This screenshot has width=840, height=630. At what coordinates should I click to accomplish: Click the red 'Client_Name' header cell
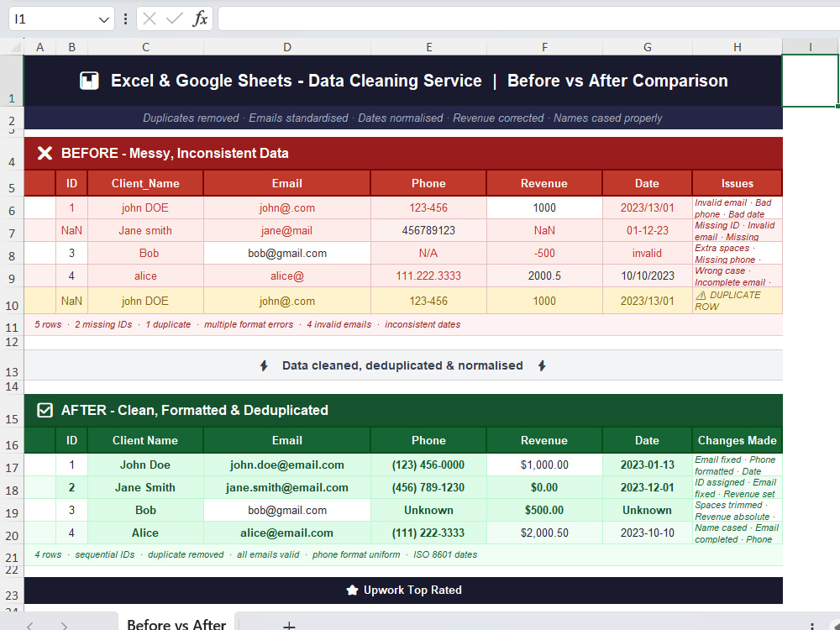click(x=145, y=183)
